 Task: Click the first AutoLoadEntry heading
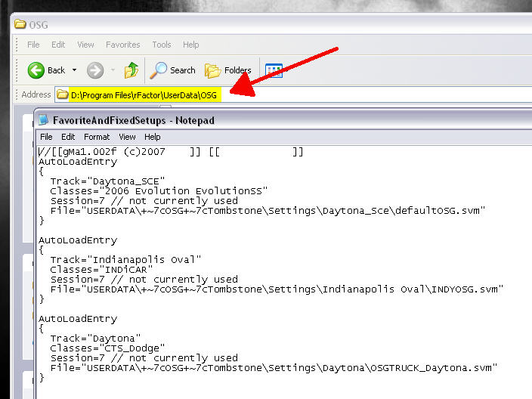point(78,162)
